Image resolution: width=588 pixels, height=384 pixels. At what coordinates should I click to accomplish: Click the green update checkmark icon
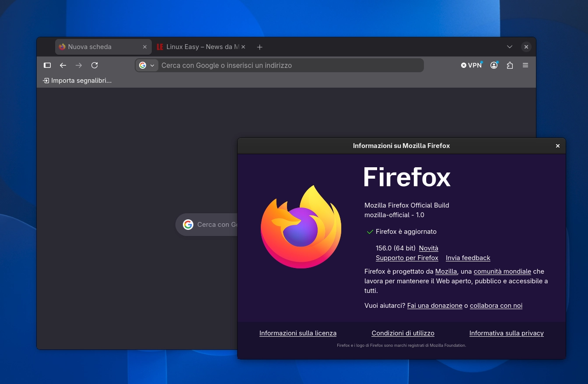pos(370,232)
